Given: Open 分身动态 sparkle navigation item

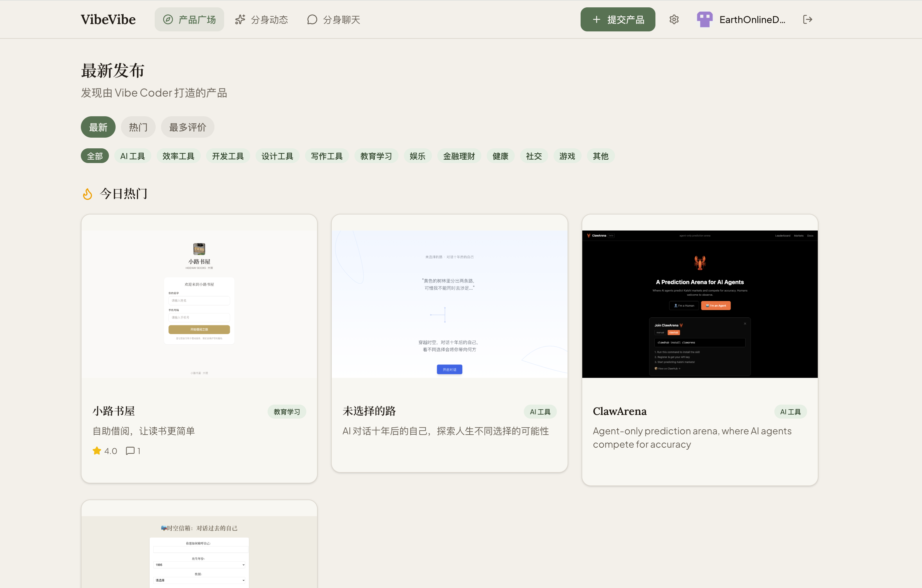Looking at the screenshot, I should point(262,19).
